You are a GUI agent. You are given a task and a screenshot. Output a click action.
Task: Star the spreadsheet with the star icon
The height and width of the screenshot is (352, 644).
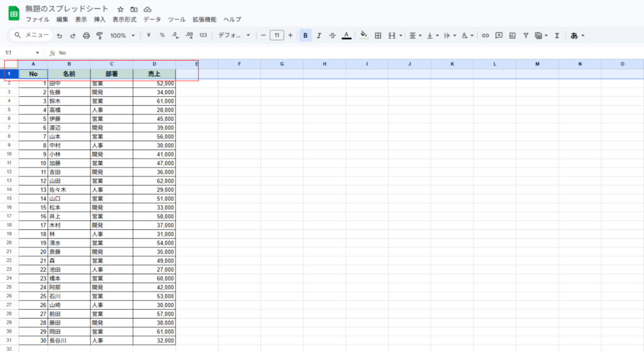(x=121, y=10)
